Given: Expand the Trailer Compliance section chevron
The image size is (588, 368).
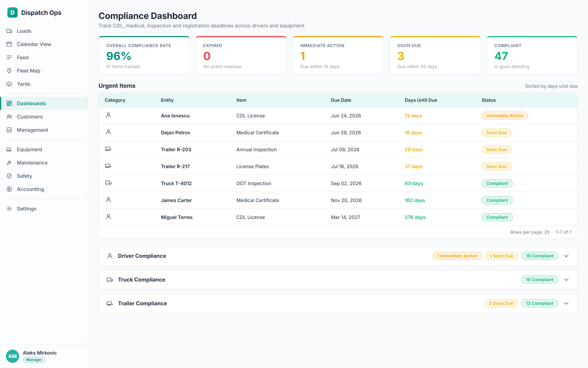Looking at the screenshot, I should 566,303.
